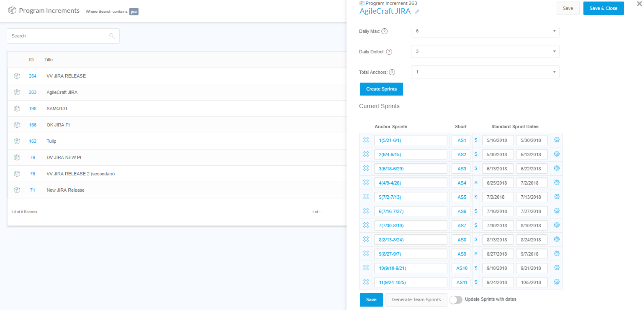Click the OK JIRA PI title
The image size is (644, 311).
[x=58, y=125]
